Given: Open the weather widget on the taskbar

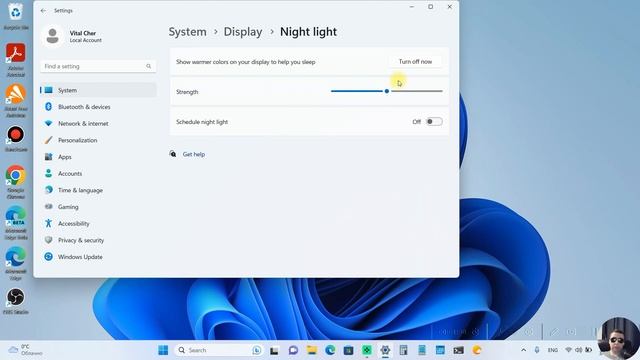Looking at the screenshot, I should (x=26, y=350).
